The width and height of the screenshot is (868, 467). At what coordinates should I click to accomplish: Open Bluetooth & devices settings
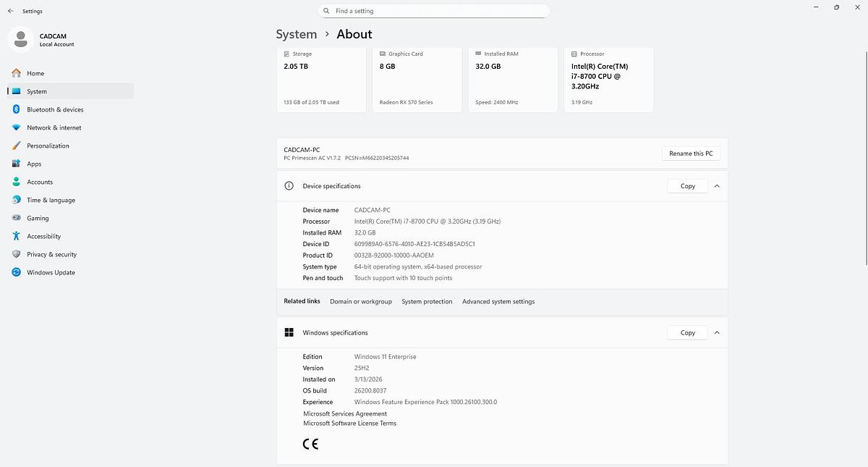click(x=55, y=109)
